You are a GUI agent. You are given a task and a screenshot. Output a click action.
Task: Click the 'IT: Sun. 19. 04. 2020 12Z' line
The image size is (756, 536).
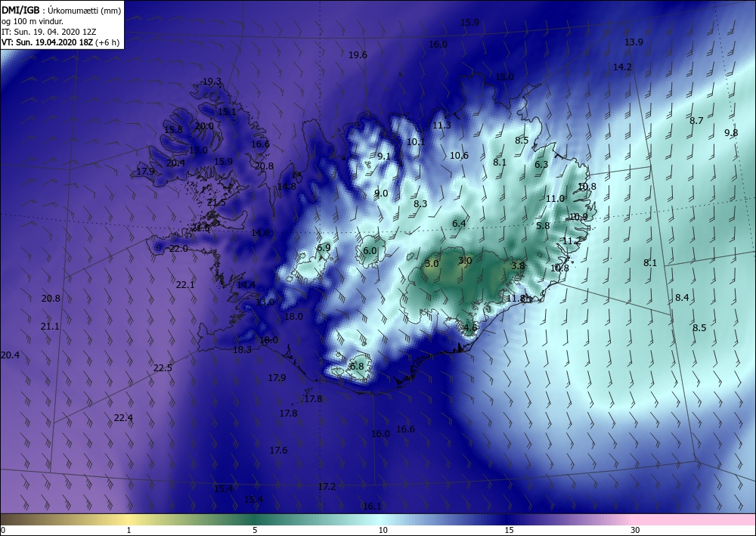click(48, 32)
